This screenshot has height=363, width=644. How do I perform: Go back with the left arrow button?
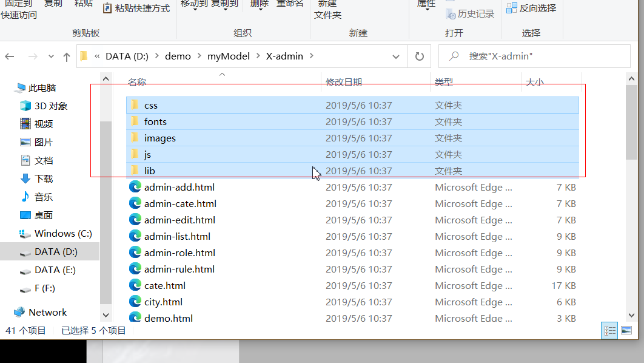point(10,56)
